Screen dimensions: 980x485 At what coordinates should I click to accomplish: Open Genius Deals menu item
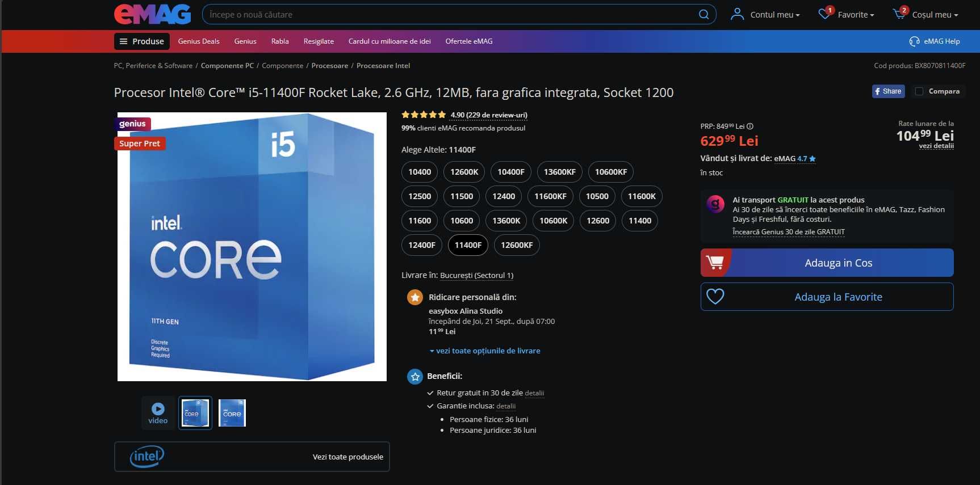pos(199,41)
